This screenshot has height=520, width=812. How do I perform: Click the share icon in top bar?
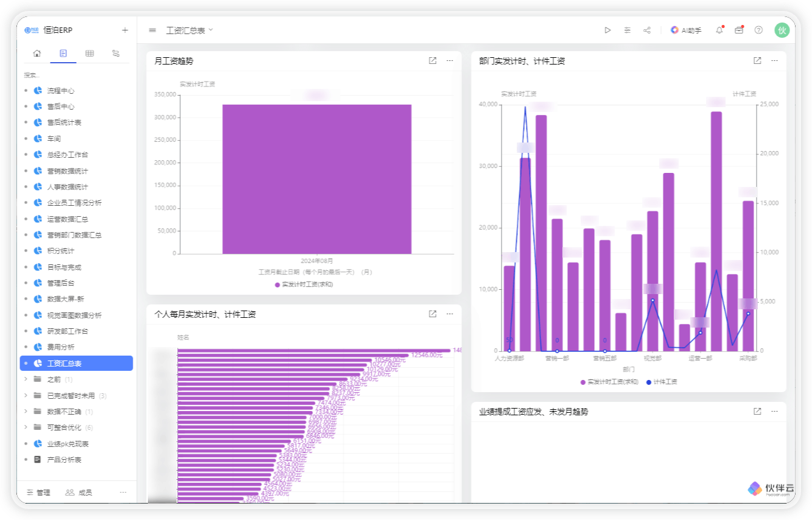[647, 30]
